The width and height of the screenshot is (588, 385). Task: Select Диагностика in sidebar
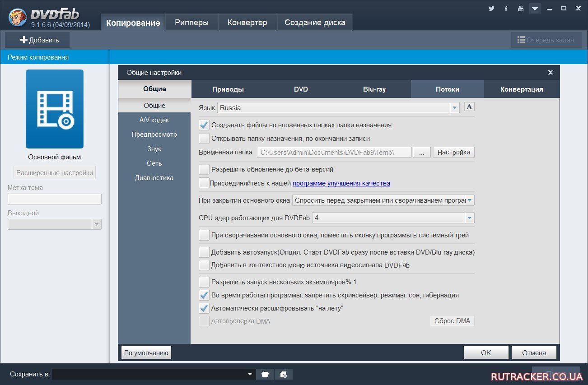[154, 178]
